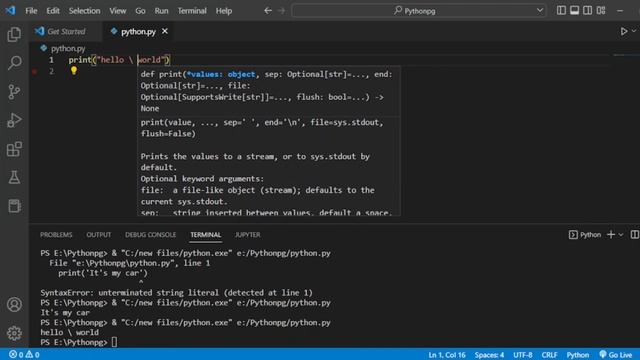Open the Edit menu
The width and height of the screenshot is (640, 360).
tap(53, 11)
